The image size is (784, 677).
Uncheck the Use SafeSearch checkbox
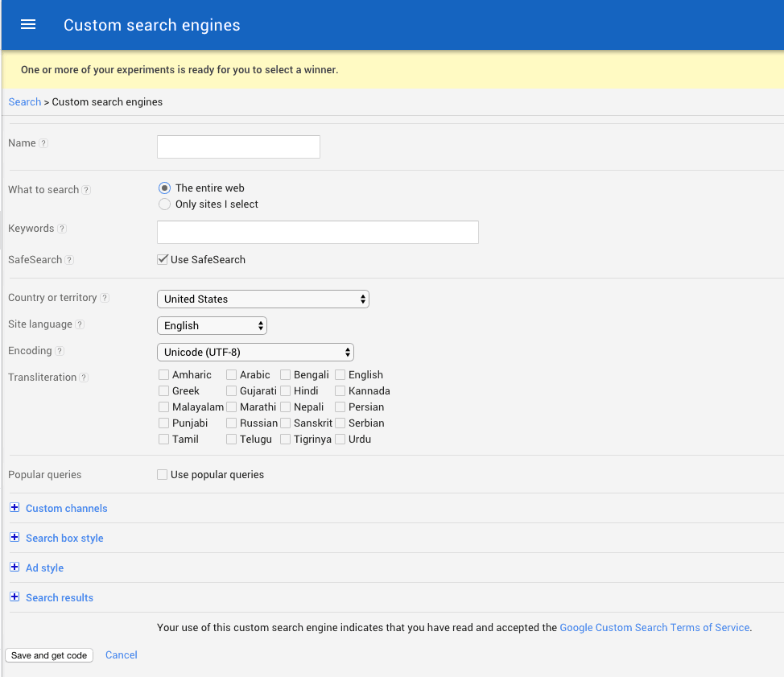point(162,259)
